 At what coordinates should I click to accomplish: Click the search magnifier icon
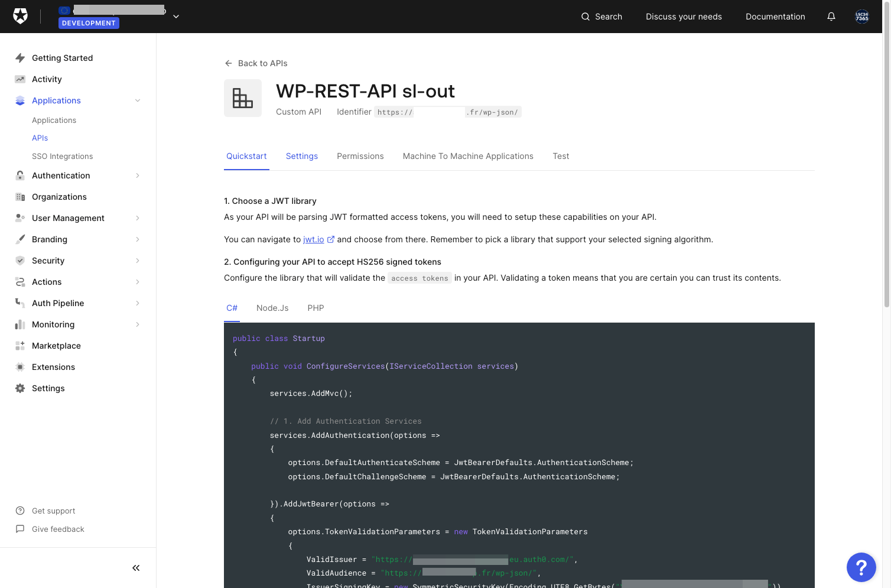click(586, 17)
